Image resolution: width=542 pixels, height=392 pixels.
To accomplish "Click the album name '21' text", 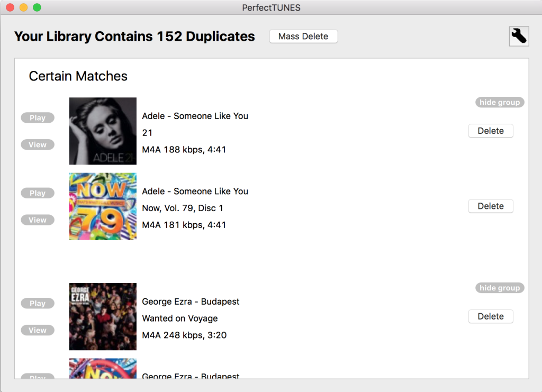I will 147,133.
